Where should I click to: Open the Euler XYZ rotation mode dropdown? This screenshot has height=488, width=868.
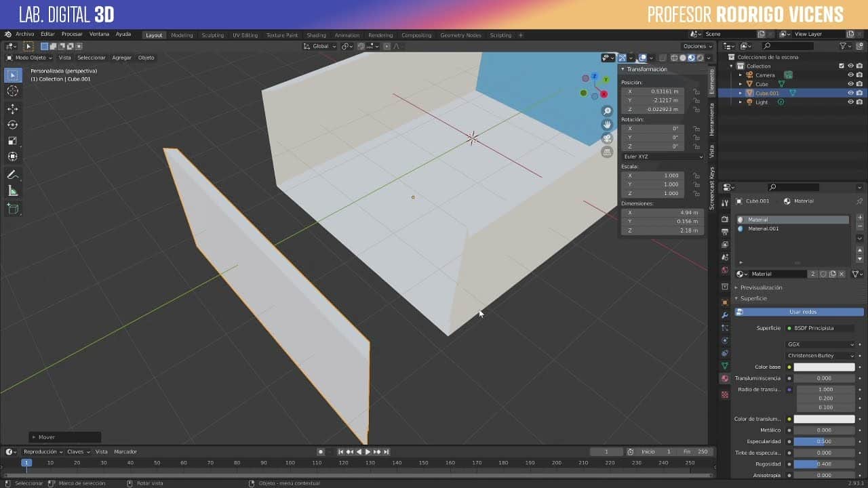point(663,157)
